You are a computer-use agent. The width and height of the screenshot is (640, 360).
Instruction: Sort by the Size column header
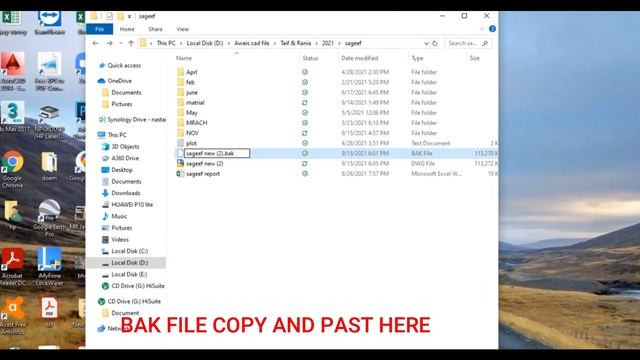(475, 58)
